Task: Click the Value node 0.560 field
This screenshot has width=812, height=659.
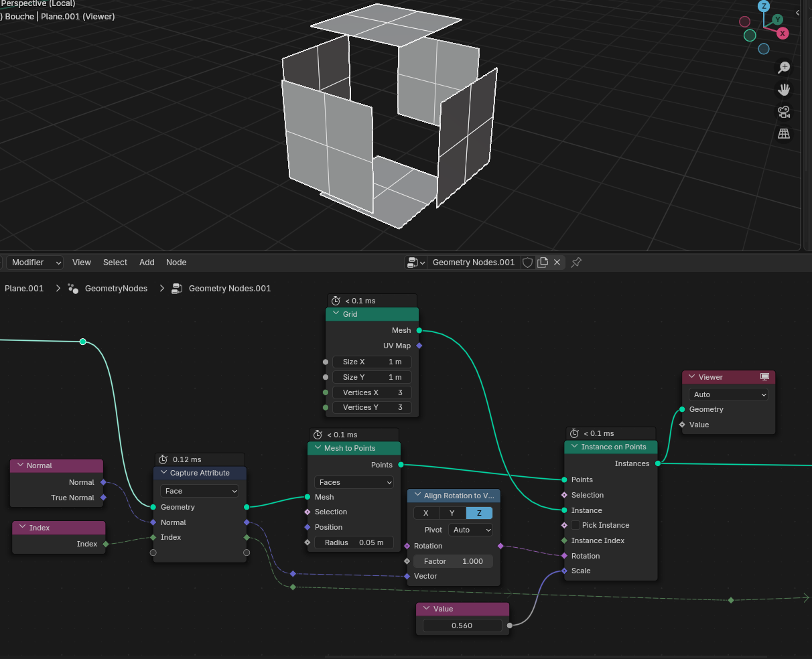Action: point(462,626)
